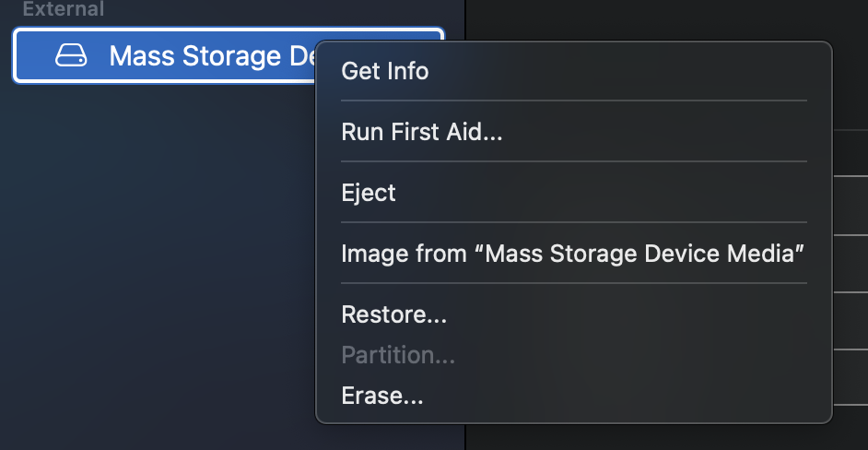Viewport: 868px width, 450px height.
Task: Click the External section header
Action: click(64, 10)
